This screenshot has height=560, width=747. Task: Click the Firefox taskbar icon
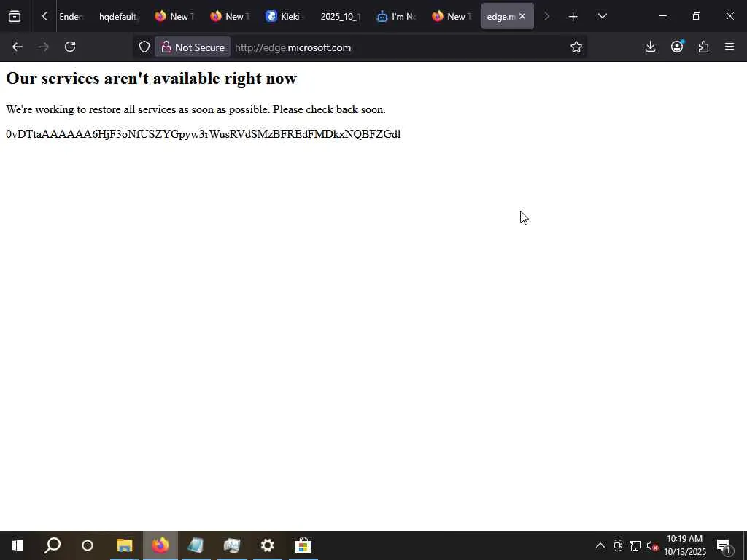pyautogui.click(x=160, y=545)
